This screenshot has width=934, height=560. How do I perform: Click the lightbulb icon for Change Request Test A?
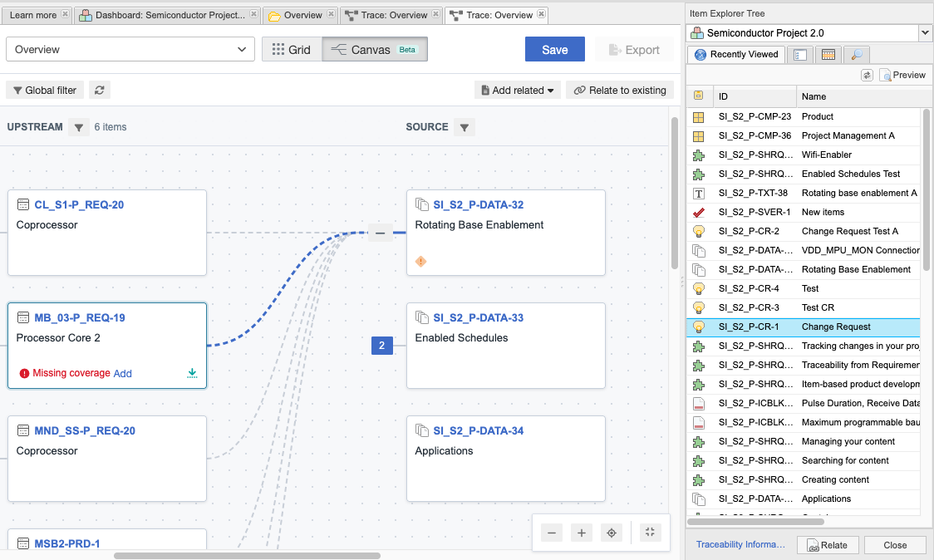(699, 231)
